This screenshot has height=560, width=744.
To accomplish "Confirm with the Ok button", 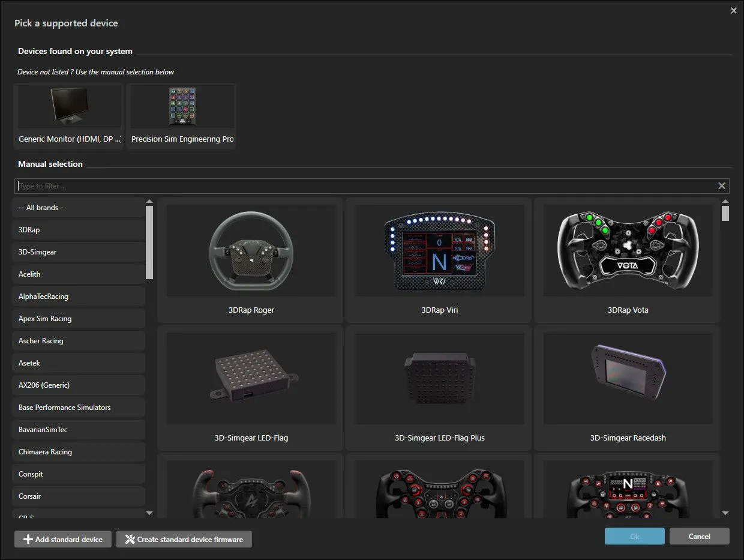I will 635,536.
